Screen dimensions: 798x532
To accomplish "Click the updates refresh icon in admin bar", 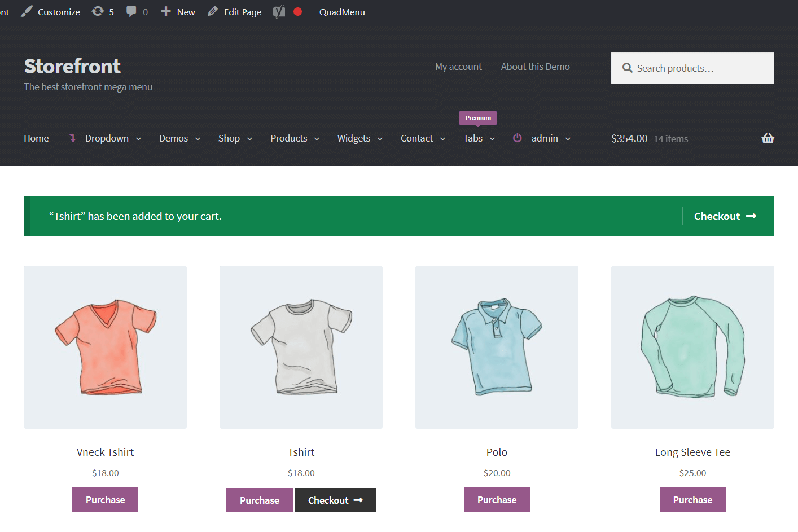I will (98, 12).
